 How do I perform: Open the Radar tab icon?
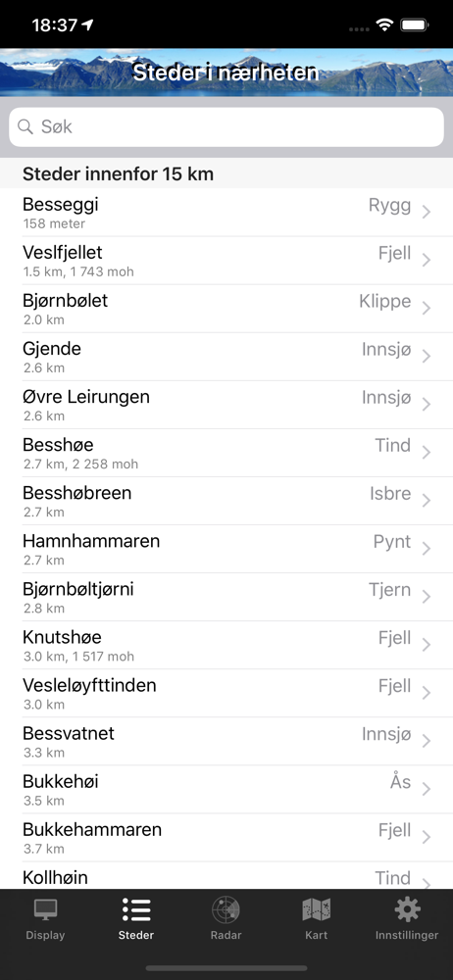point(226,910)
